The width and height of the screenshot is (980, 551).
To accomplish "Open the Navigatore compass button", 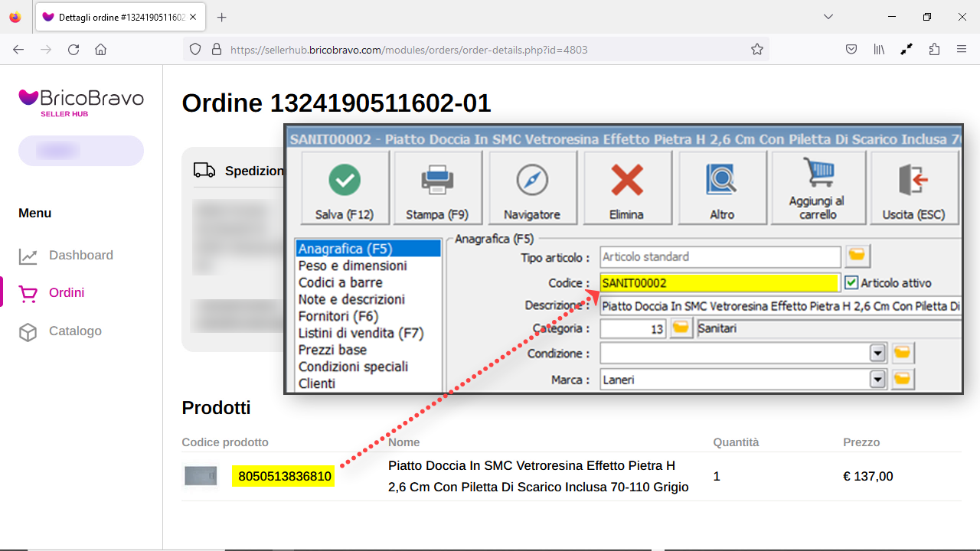I will point(532,188).
